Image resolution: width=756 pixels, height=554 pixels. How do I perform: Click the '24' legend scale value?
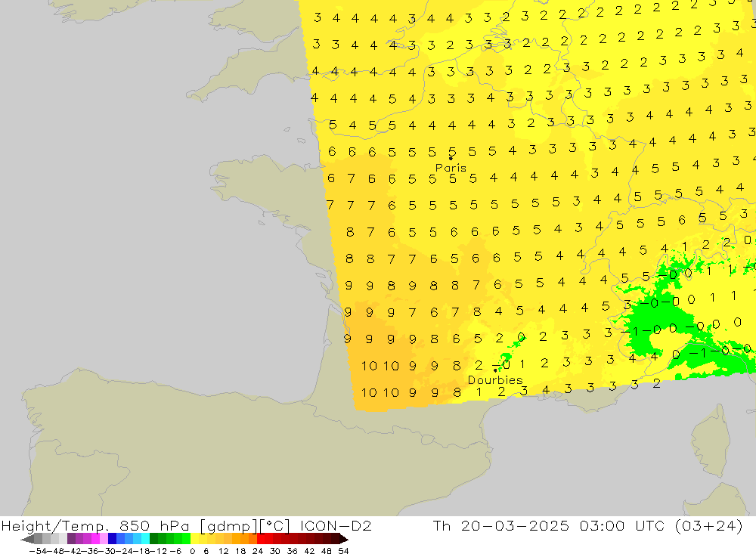coord(258,551)
